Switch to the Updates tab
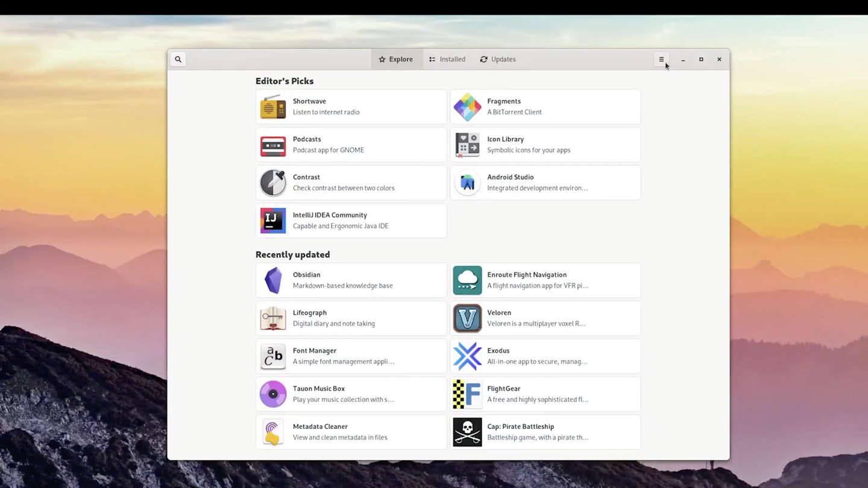This screenshot has height=488, width=868. 498,59
